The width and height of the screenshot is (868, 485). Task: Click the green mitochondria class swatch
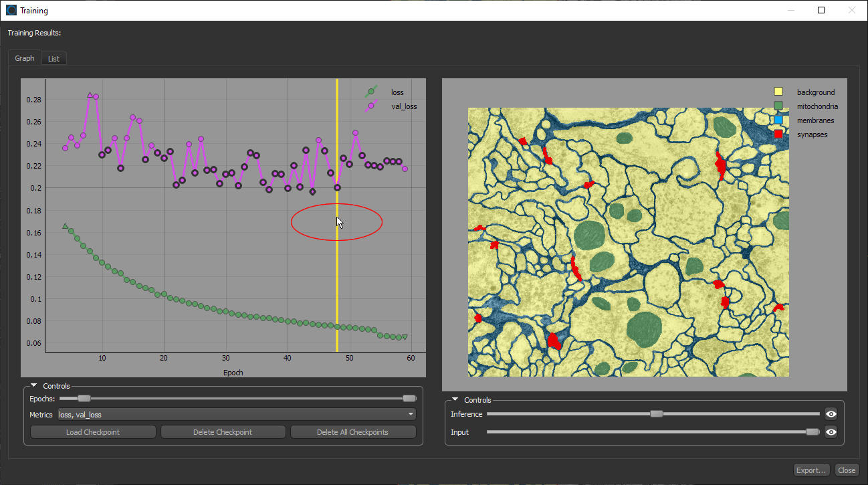point(778,106)
